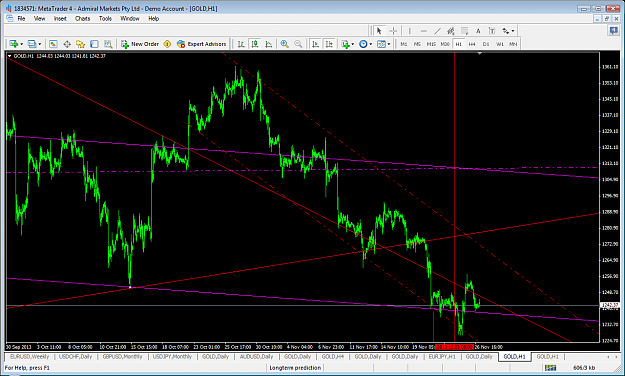This screenshot has height=376, width=625.
Task: Switch to the AUDUSD,Daily chart tab
Action: point(256,356)
